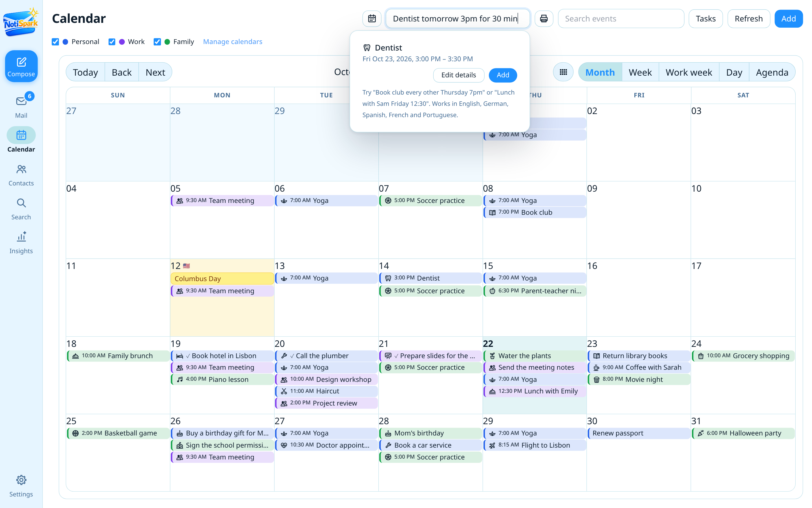Click Add in the Dentist popup
812x508 pixels.
click(x=503, y=75)
